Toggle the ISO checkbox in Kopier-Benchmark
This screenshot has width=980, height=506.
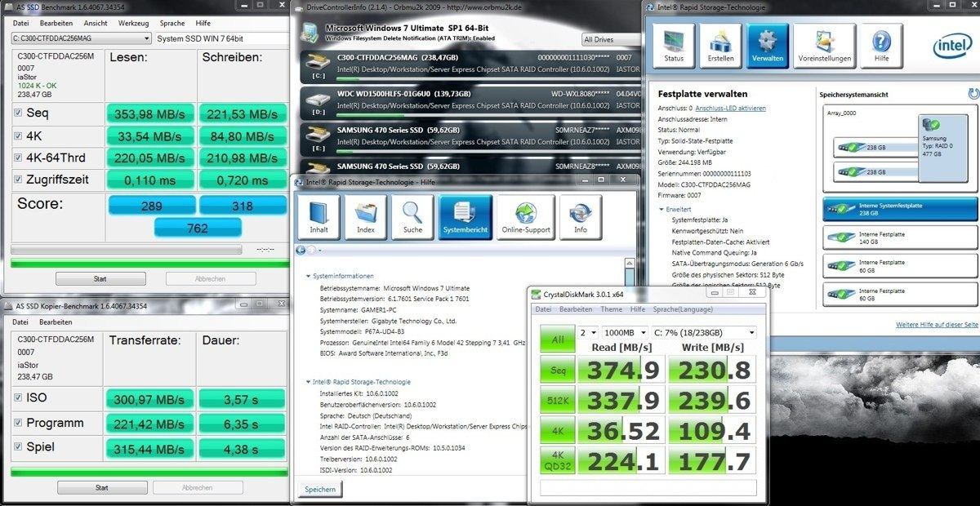coord(18,397)
